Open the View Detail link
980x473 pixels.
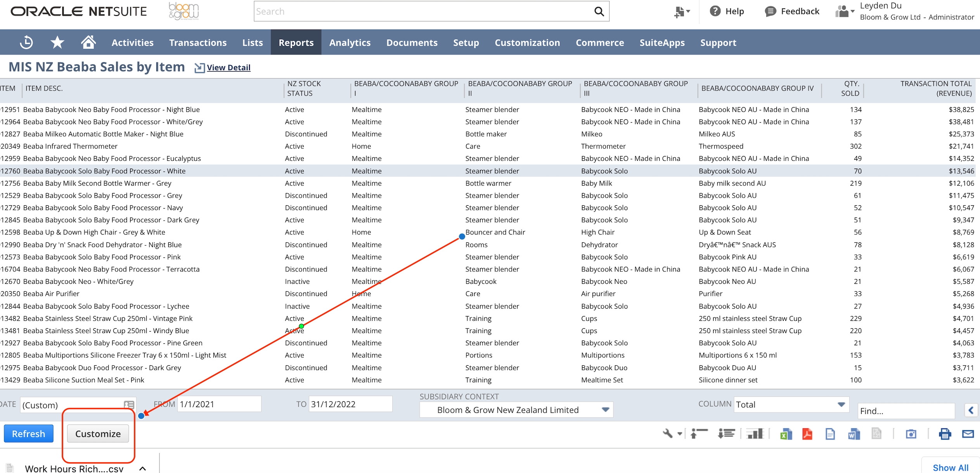pos(229,68)
